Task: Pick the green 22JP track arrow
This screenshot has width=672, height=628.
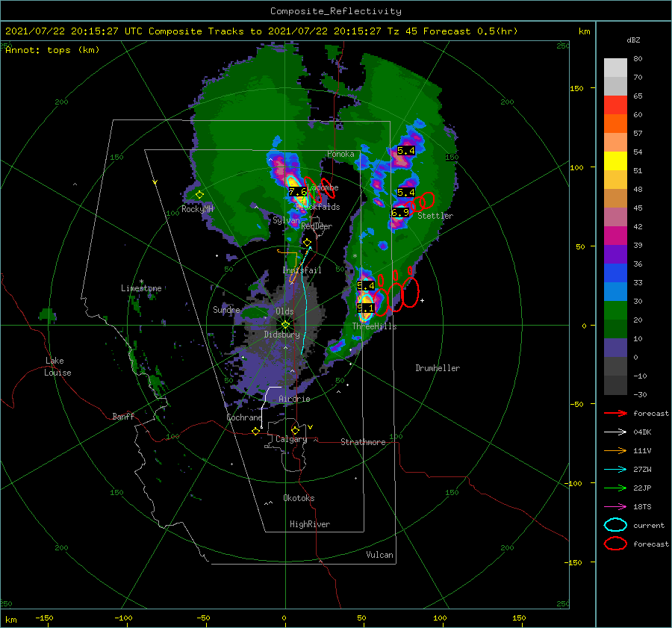Action: pyautogui.click(x=615, y=488)
